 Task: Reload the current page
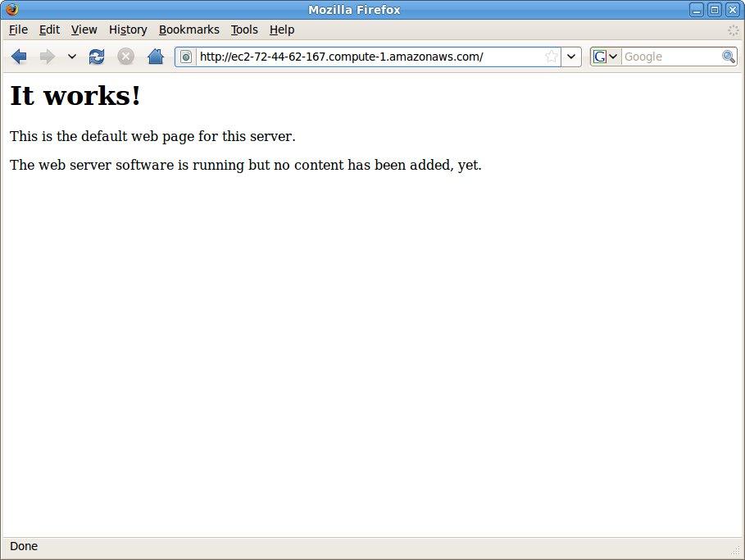pyautogui.click(x=97, y=57)
